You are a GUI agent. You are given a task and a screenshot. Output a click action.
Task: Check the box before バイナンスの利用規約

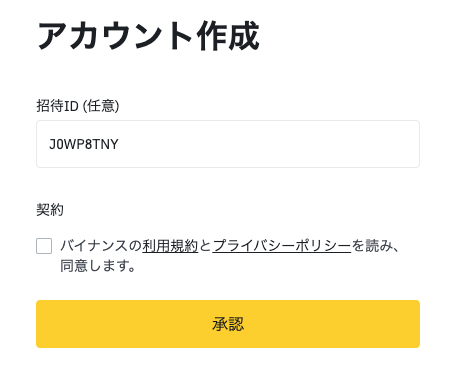click(x=44, y=246)
